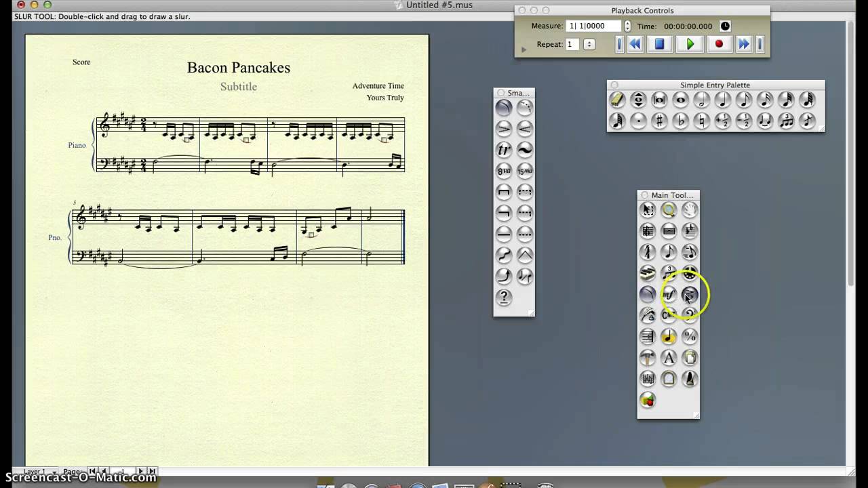Image resolution: width=868 pixels, height=488 pixels.
Task: Select the Natural accidental tool
Action: 701,121
